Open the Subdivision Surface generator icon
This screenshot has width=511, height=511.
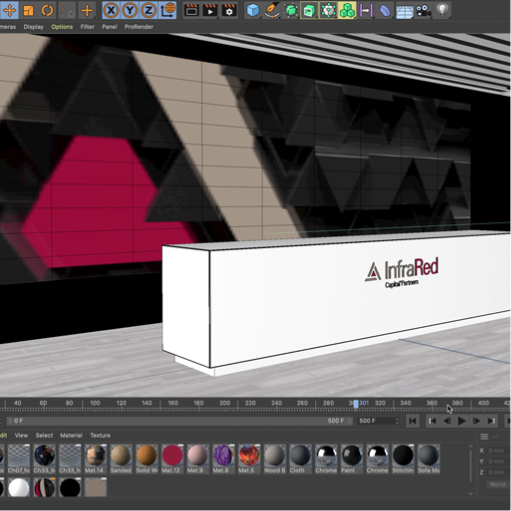pyautogui.click(x=291, y=10)
